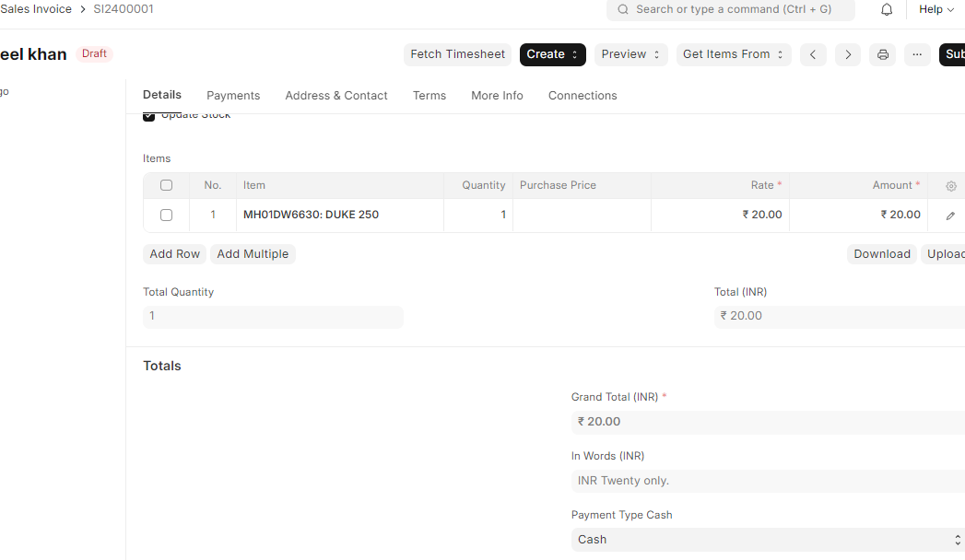The width and height of the screenshot is (965, 560).
Task: Open the notifications bell
Action: point(887,9)
